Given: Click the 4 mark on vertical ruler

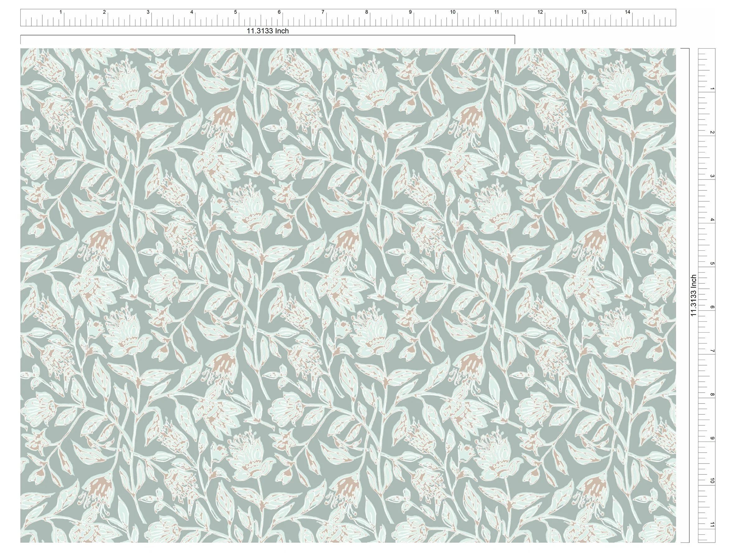Looking at the screenshot, I should click(712, 220).
